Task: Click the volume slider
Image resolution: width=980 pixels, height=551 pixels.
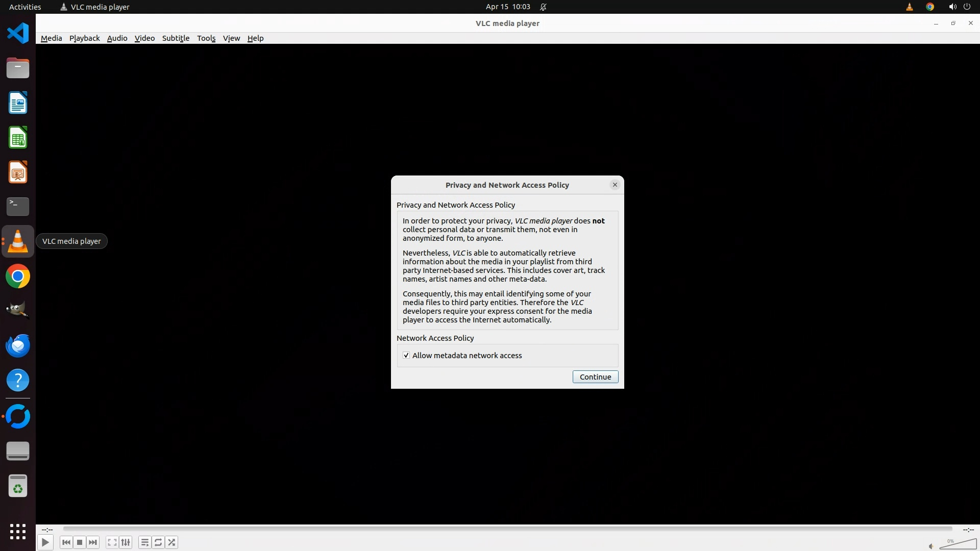Action: [959, 545]
